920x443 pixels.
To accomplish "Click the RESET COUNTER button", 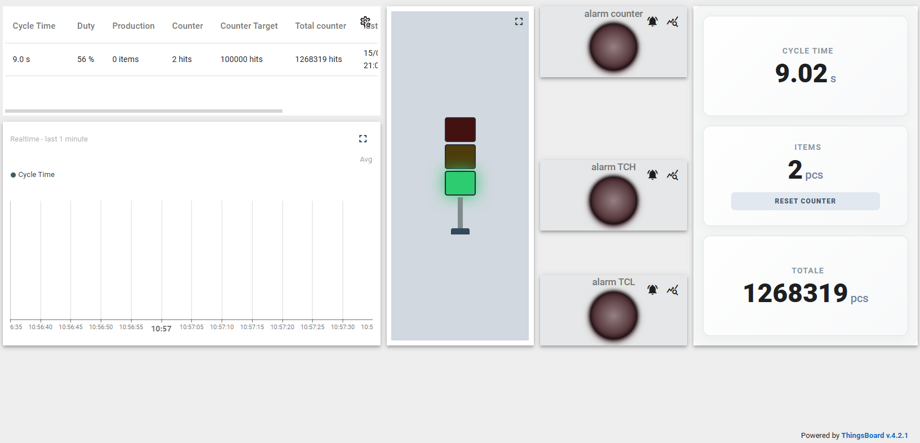I will pyautogui.click(x=805, y=201).
